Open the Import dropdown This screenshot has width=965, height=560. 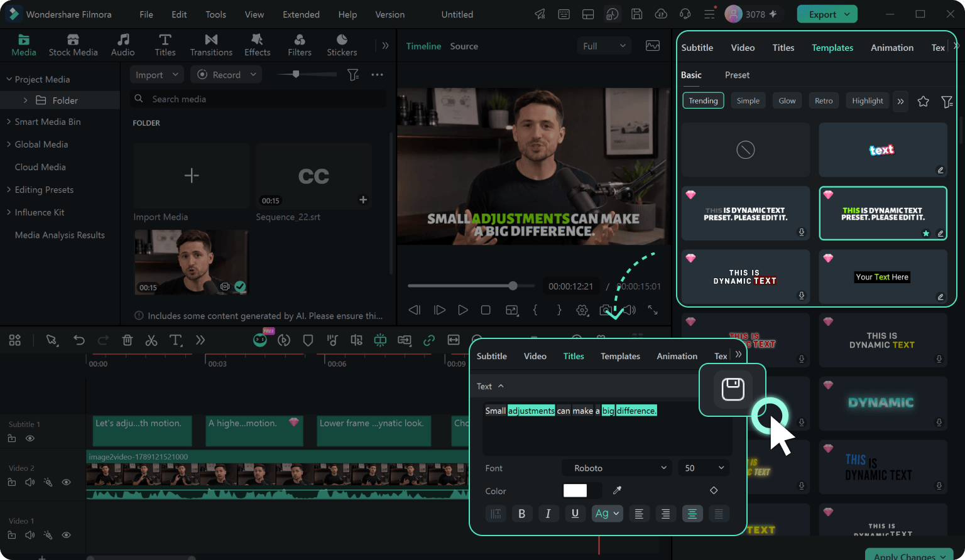pos(156,75)
